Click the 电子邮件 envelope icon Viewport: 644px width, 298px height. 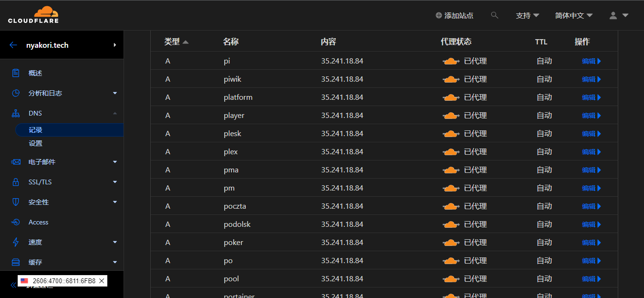tap(16, 162)
